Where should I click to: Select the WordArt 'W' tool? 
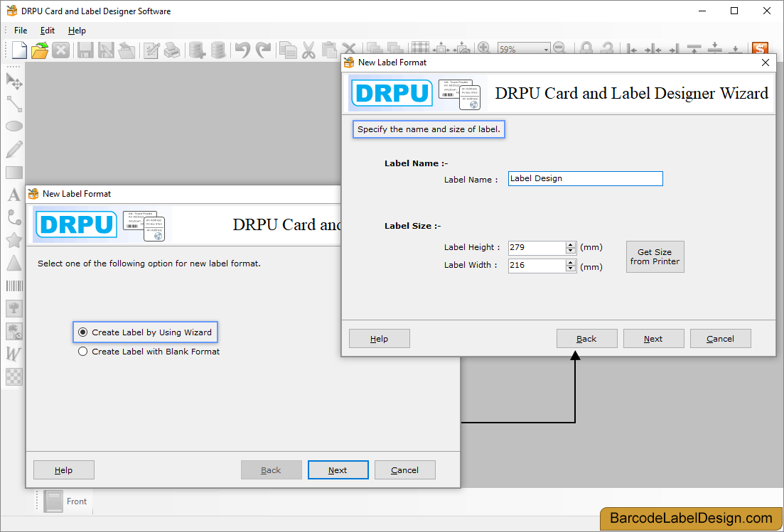pos(14,354)
